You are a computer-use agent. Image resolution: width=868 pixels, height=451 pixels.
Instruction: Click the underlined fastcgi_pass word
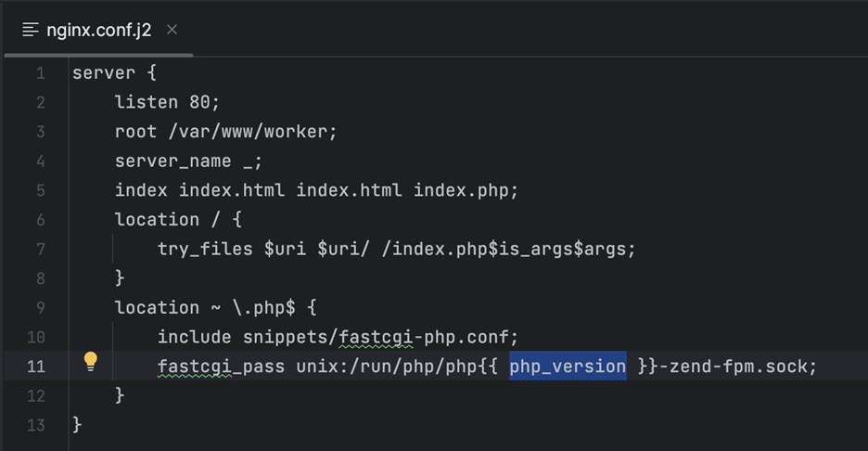[x=221, y=367]
